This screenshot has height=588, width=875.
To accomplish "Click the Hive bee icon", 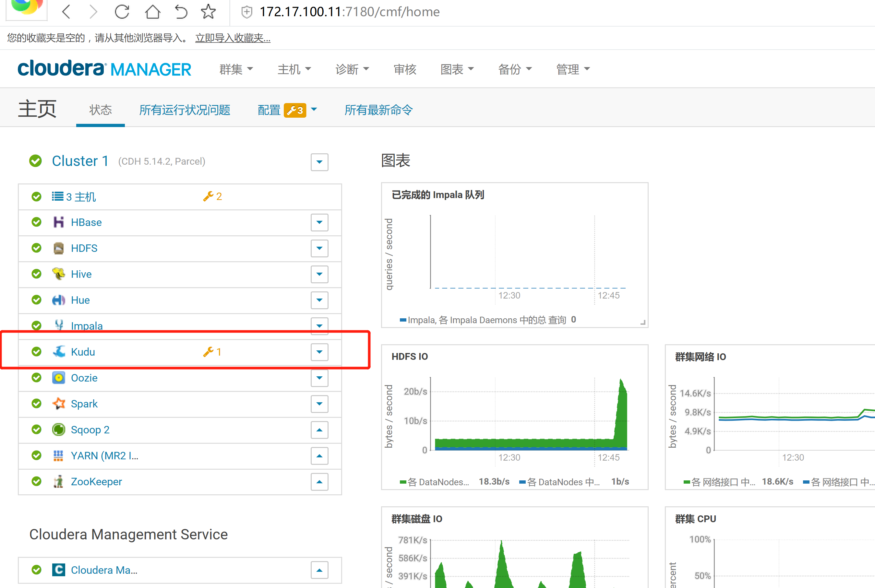I will click(x=58, y=274).
